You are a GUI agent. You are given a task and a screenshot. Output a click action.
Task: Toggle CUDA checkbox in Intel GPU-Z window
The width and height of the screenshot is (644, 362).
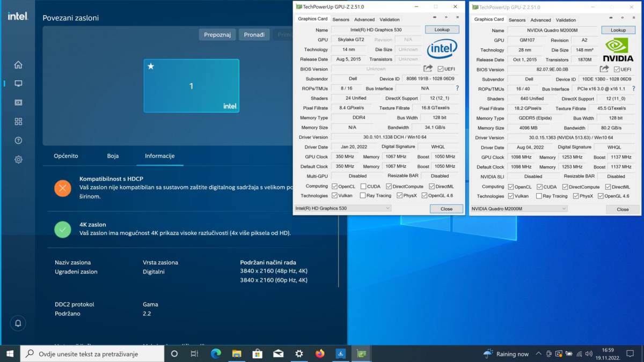(363, 187)
